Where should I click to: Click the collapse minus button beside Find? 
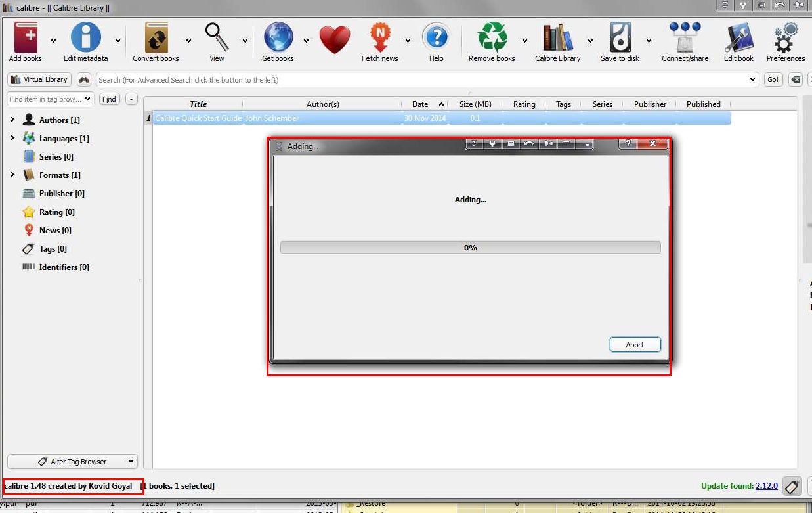[131, 99]
